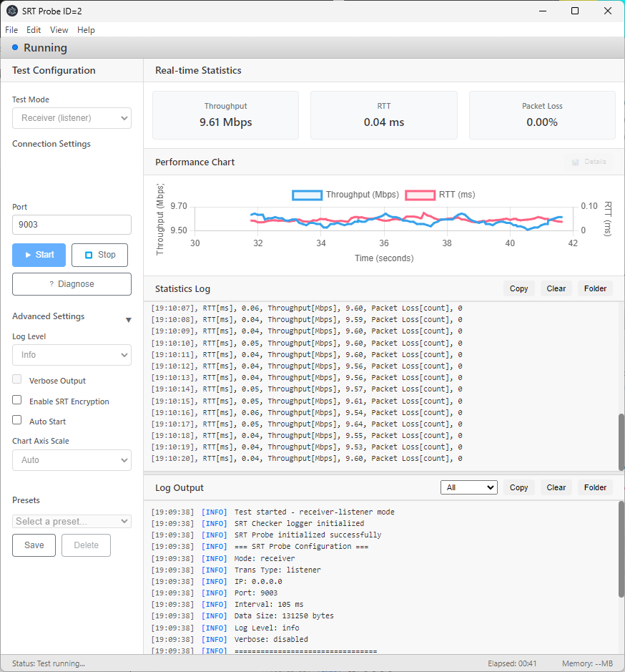Click the 'IP: 0.0.0.0' log line
The width and height of the screenshot is (625, 672).
[x=217, y=582]
